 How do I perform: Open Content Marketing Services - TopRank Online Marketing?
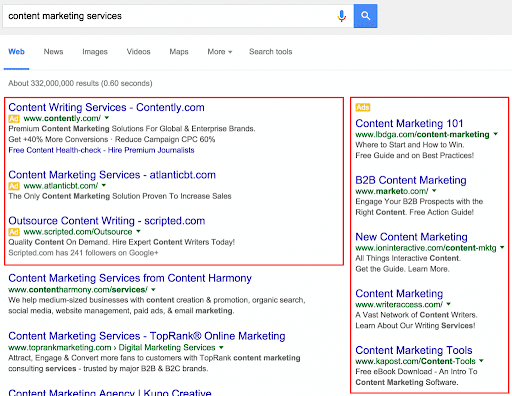tap(147, 336)
